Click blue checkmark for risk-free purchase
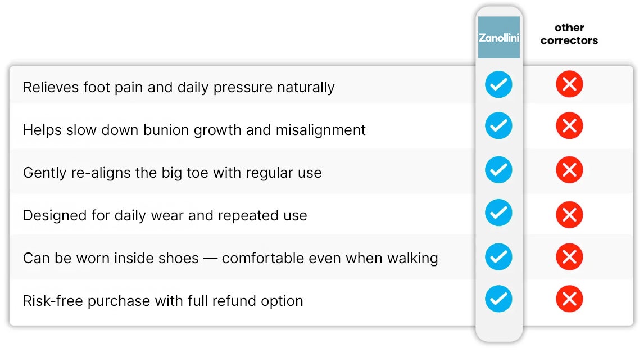 498,299
